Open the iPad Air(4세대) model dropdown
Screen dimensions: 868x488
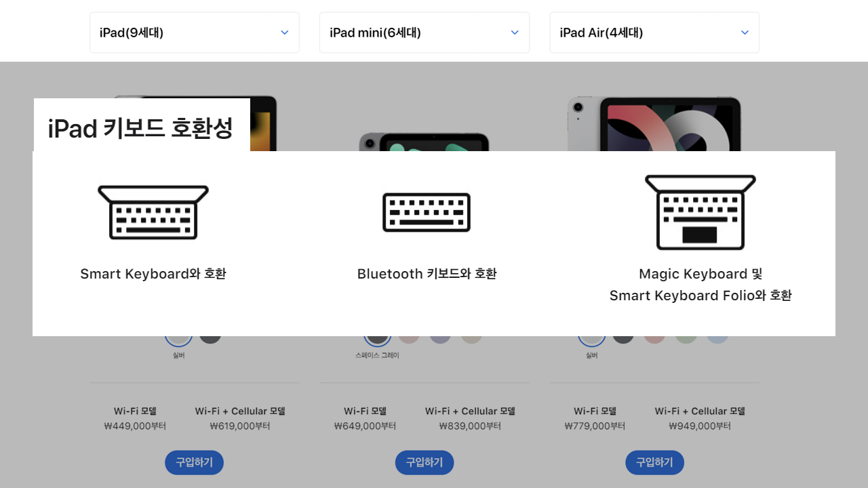coord(654,33)
